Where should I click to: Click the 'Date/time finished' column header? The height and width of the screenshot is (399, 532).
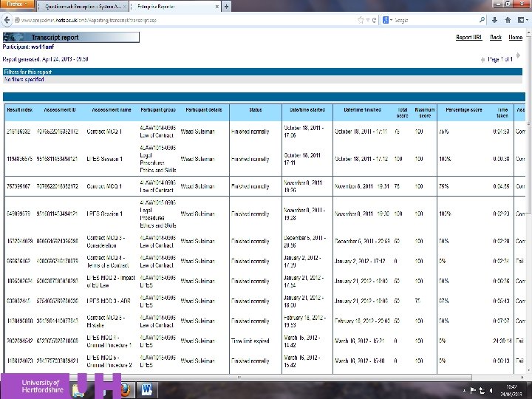click(362, 110)
